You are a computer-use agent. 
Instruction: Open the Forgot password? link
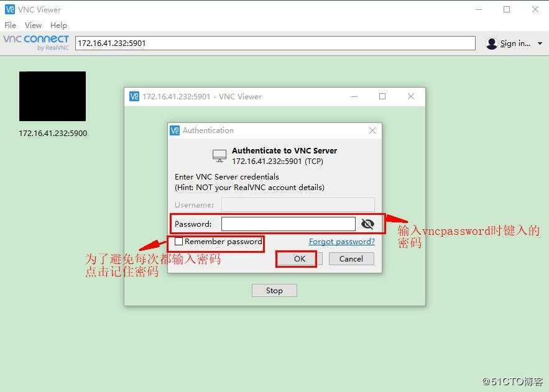click(342, 241)
